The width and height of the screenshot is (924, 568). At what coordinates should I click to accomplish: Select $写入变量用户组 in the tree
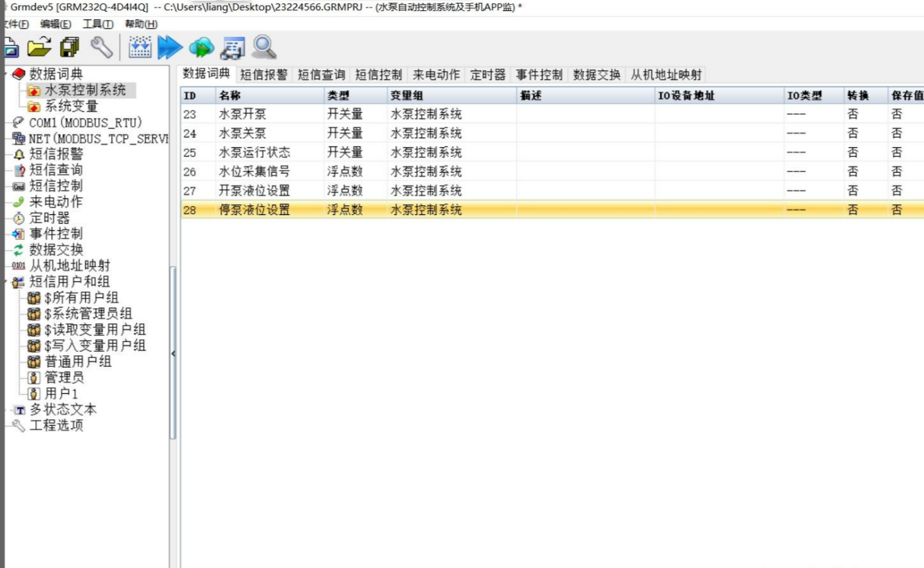coord(95,345)
